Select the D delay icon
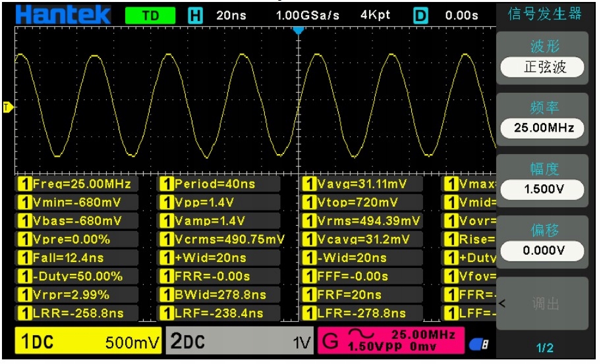Image resolution: width=601 pixels, height=364 pixels. [420, 16]
